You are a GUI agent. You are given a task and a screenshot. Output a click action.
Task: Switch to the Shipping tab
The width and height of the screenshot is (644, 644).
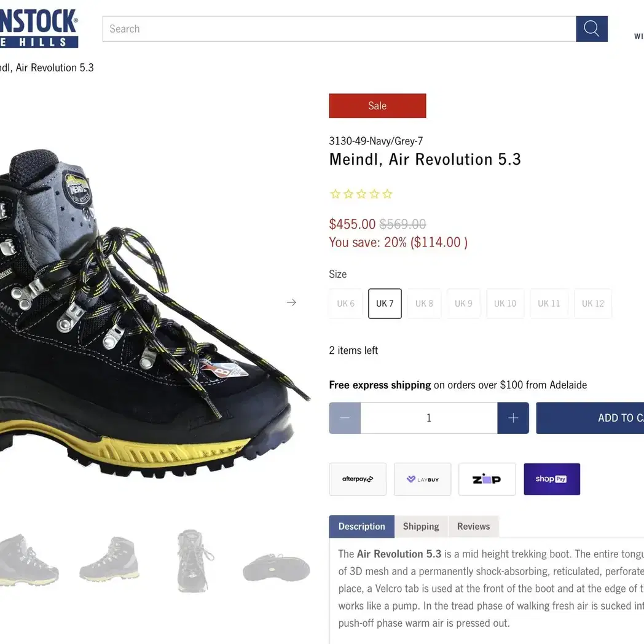click(x=421, y=527)
